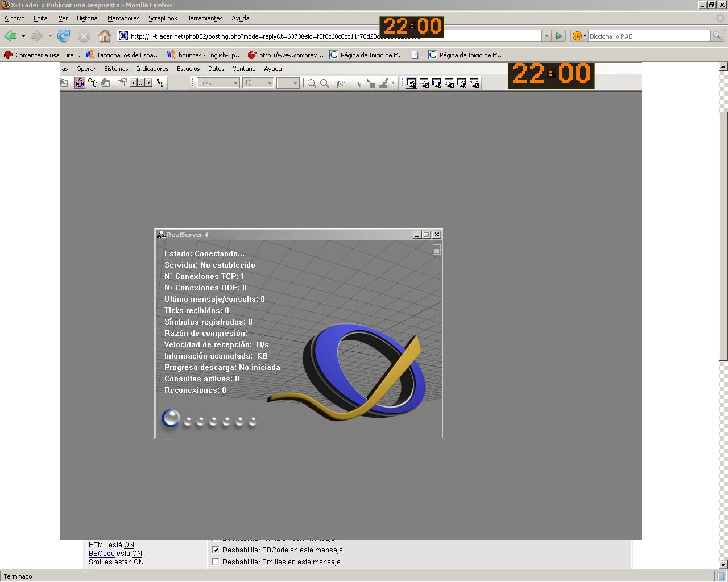
Task: Click the magnifier icon in the search box
Action: click(718, 36)
